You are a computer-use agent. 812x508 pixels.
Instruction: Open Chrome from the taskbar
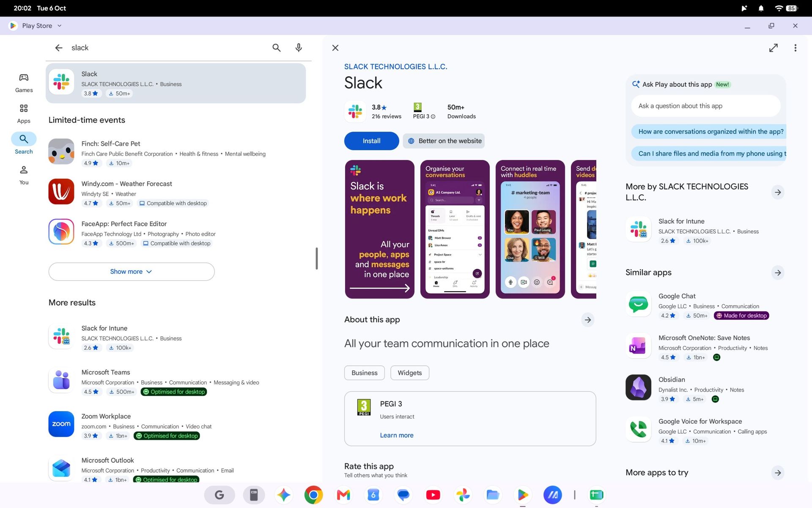coord(313,495)
